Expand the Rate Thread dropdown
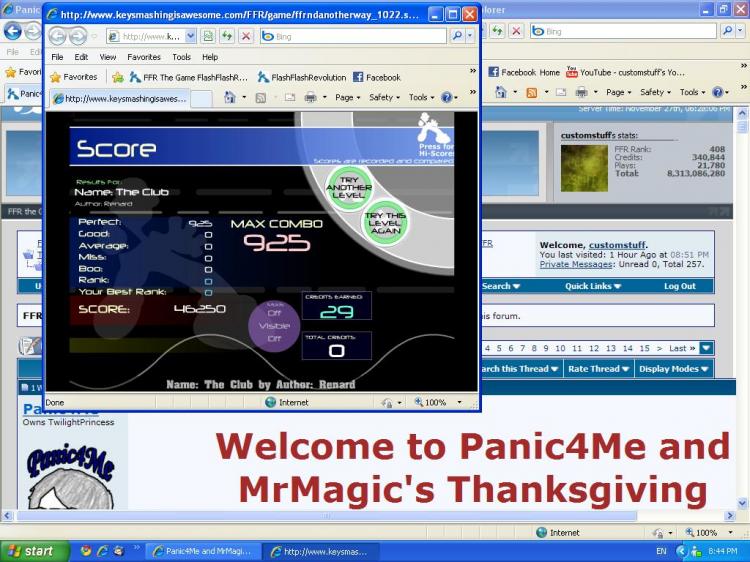Viewport: 750px width, 562px height. pyautogui.click(x=598, y=368)
